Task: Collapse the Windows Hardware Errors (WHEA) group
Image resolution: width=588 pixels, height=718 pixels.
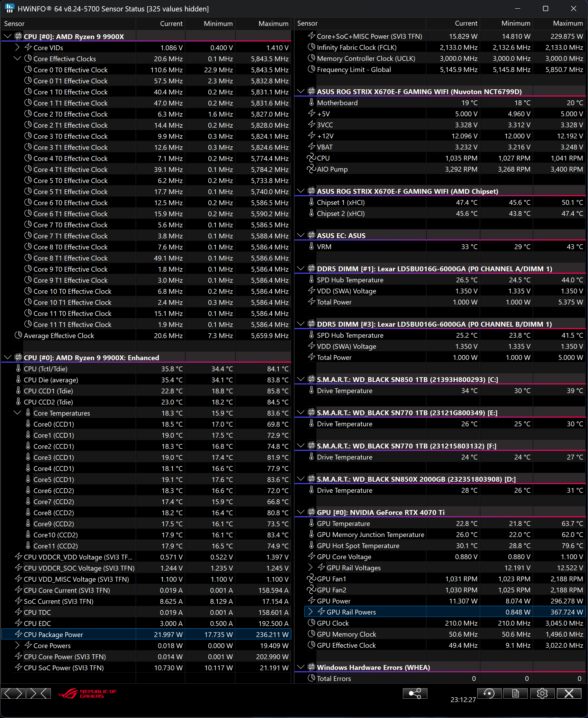Action: (x=301, y=667)
